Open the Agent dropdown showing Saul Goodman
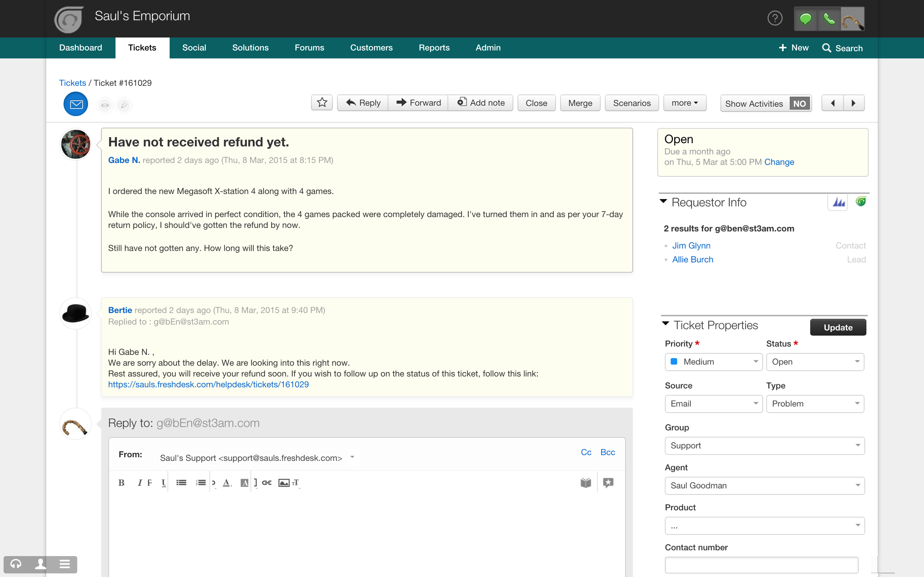 point(764,485)
